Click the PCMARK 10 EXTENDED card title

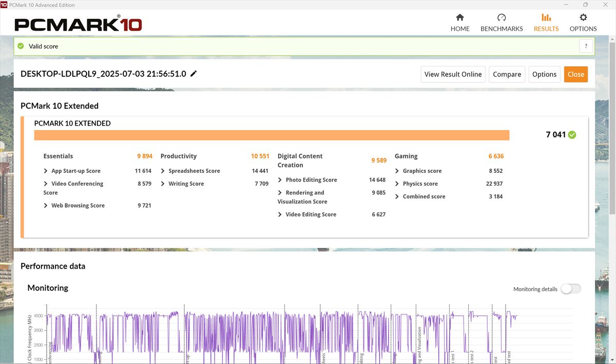pyautogui.click(x=72, y=124)
